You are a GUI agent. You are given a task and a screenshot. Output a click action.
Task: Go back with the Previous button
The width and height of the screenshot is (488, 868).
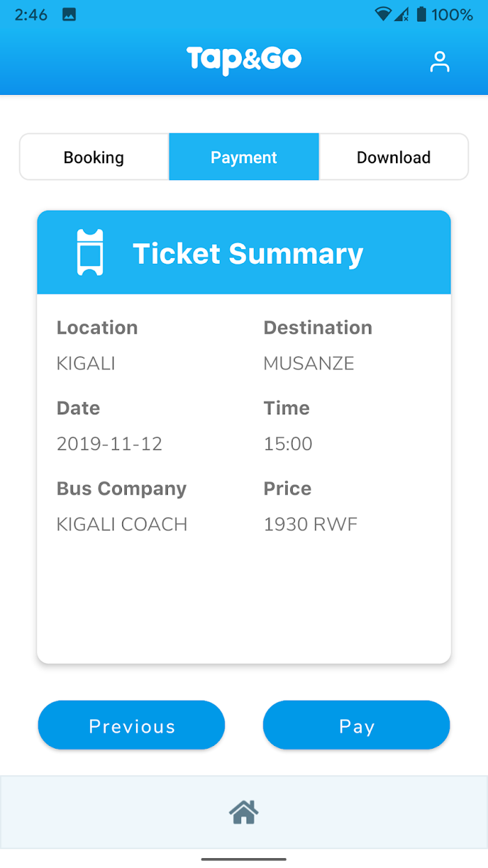[132, 726]
